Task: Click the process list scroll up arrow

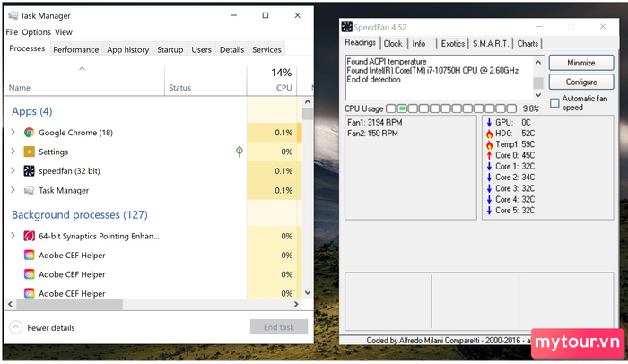Action: coord(307,101)
